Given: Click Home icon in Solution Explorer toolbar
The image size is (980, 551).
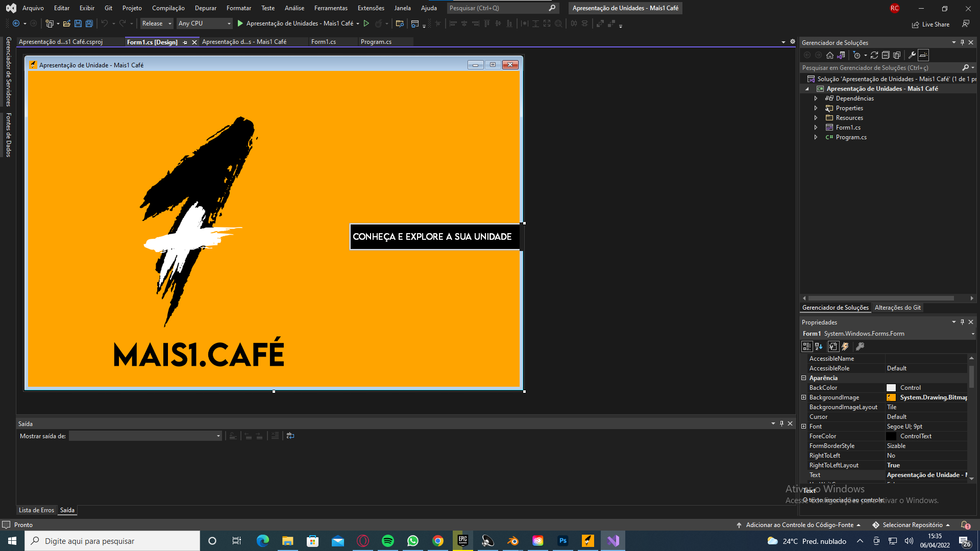Looking at the screenshot, I should 830,55.
